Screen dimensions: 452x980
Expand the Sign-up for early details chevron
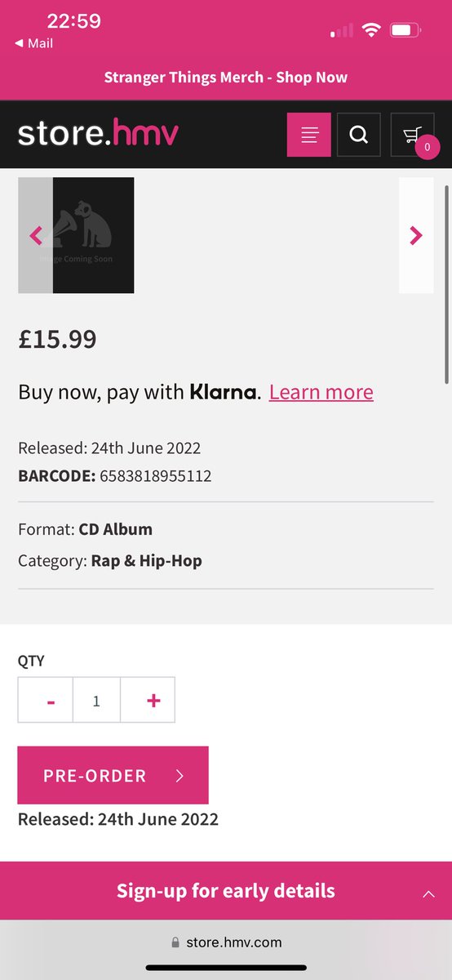[428, 893]
